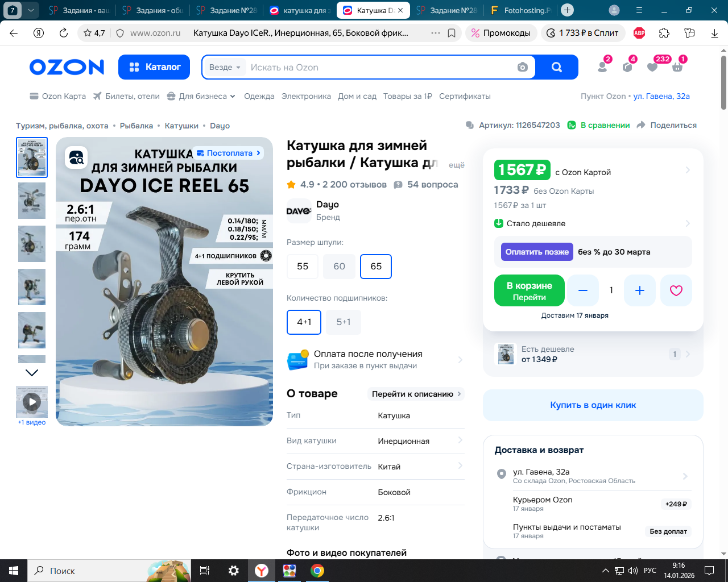This screenshot has height=582, width=728.
Task: Open Yandex Browser taskbar icon
Action: (262, 571)
